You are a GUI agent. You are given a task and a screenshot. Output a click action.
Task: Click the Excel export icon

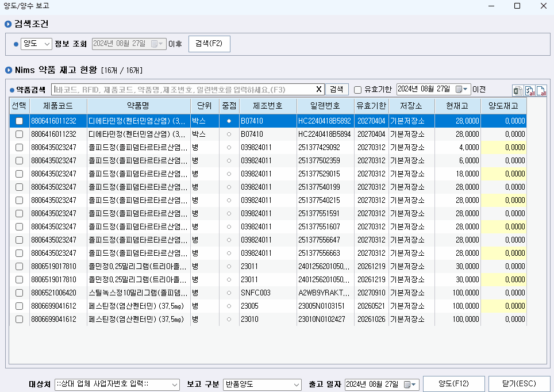517,90
